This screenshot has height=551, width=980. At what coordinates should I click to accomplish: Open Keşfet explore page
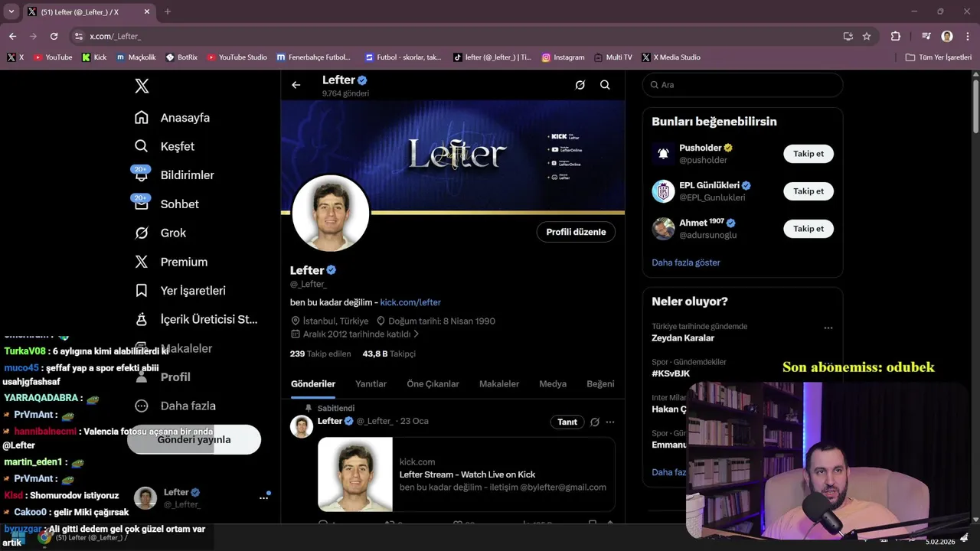point(165,146)
